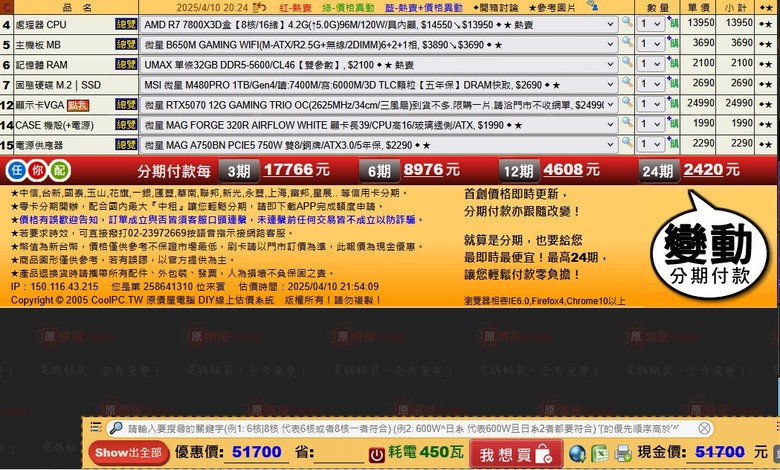
Task: Click the magnifier icon in the CPU row
Action: tap(627, 22)
